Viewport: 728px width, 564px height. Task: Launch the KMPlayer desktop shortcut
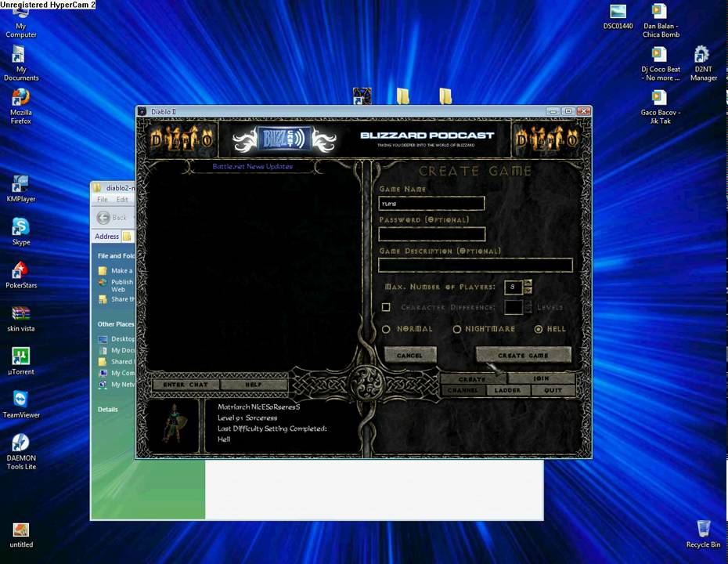point(20,190)
